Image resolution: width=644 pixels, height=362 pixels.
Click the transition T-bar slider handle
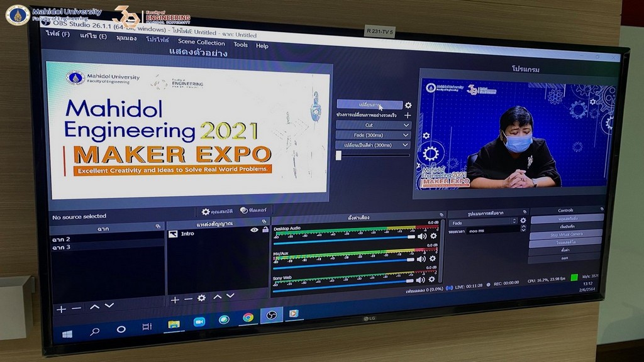[338, 155]
